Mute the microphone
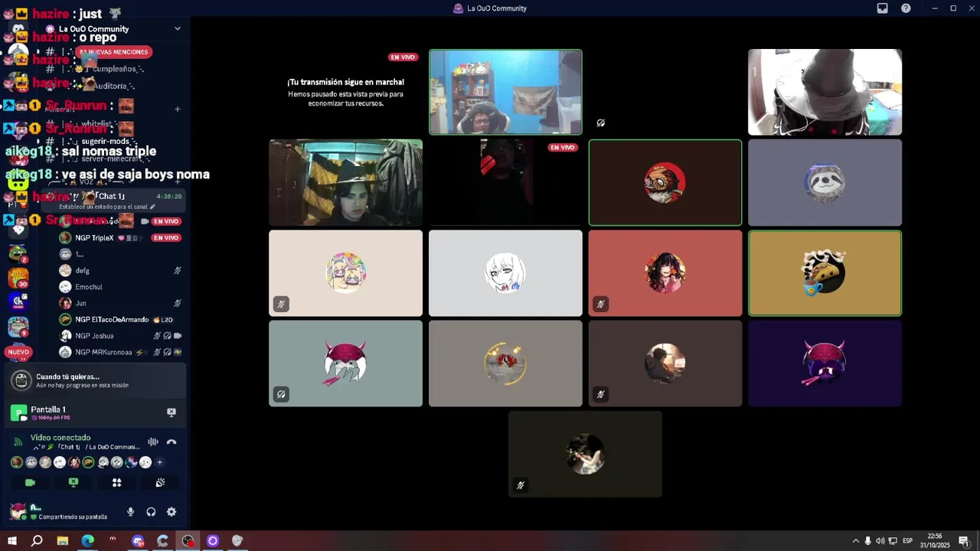The width and height of the screenshot is (980, 551). point(130,512)
